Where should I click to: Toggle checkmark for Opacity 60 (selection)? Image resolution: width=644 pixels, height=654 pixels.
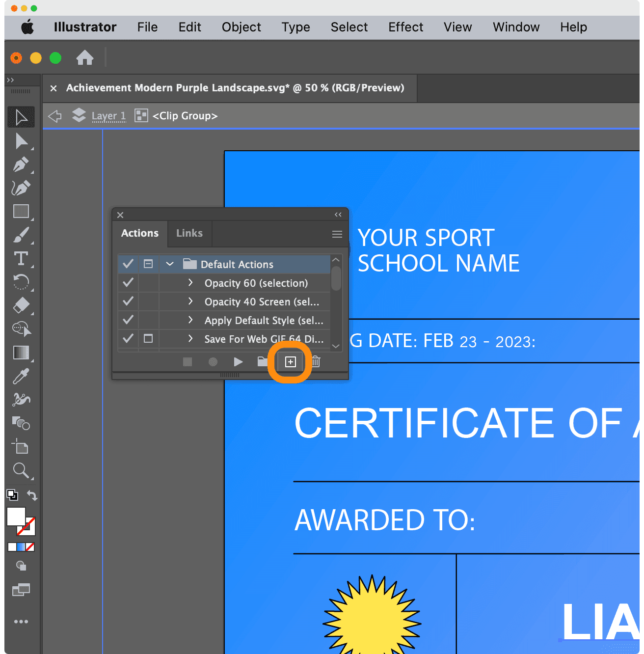128,283
